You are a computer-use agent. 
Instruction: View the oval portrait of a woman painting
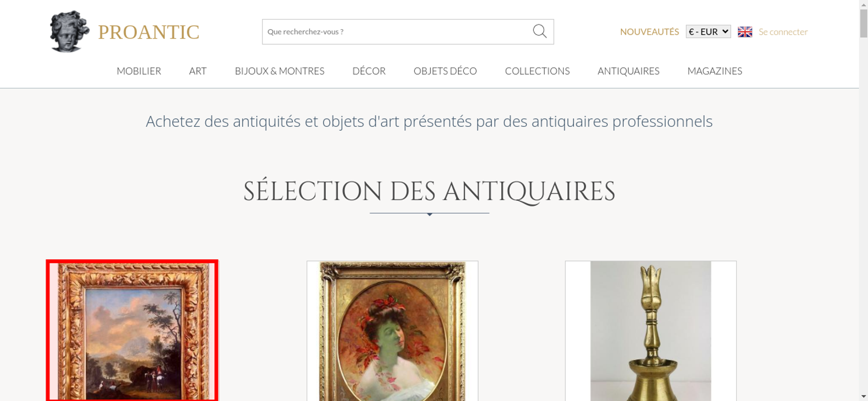(392, 331)
